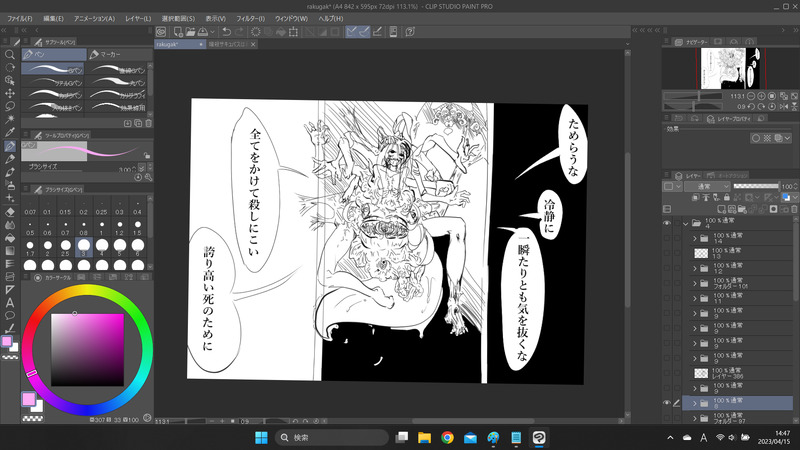Flip horizontal in Navigator panel
Screen dimensions: 800x450
click(784, 106)
